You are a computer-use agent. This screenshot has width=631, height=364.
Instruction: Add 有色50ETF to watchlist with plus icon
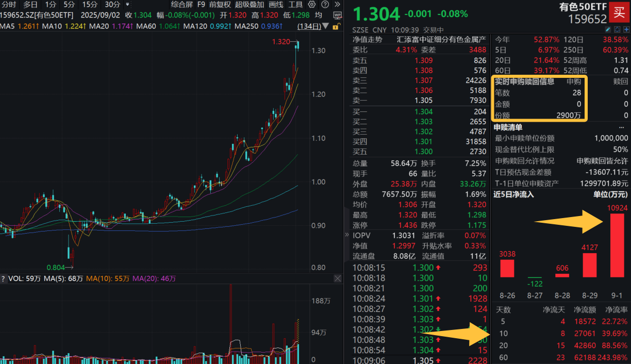(x=626, y=29)
